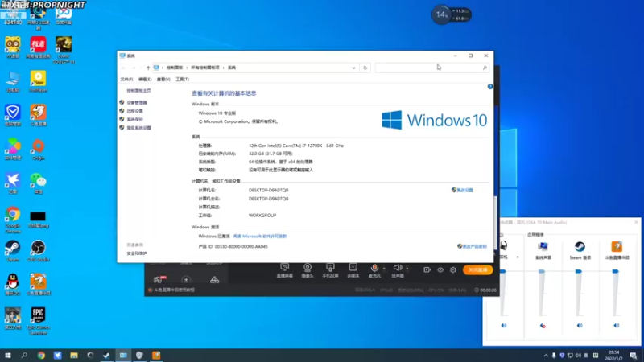Open File Explorer from the taskbar
644x362 pixels.
click(74, 355)
